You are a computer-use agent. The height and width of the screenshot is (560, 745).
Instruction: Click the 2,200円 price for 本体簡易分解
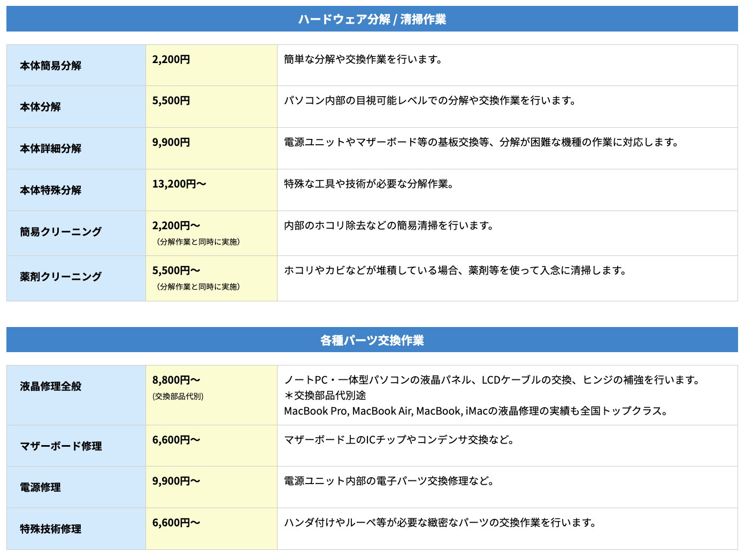click(171, 59)
